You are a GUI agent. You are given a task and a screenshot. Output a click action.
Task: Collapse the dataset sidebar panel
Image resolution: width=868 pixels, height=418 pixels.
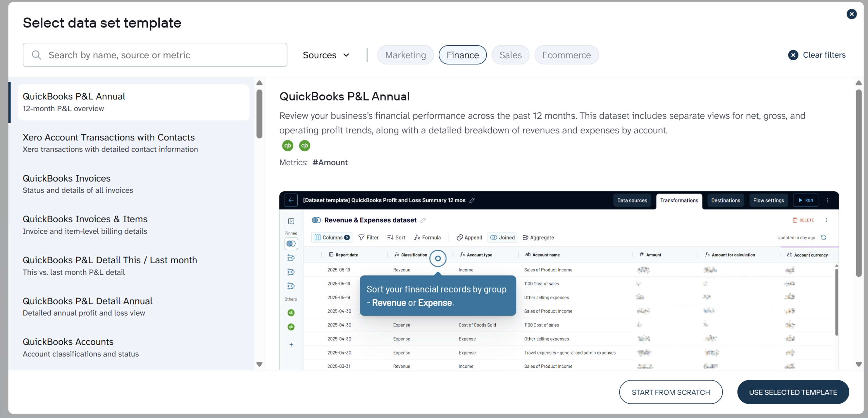pos(291,221)
